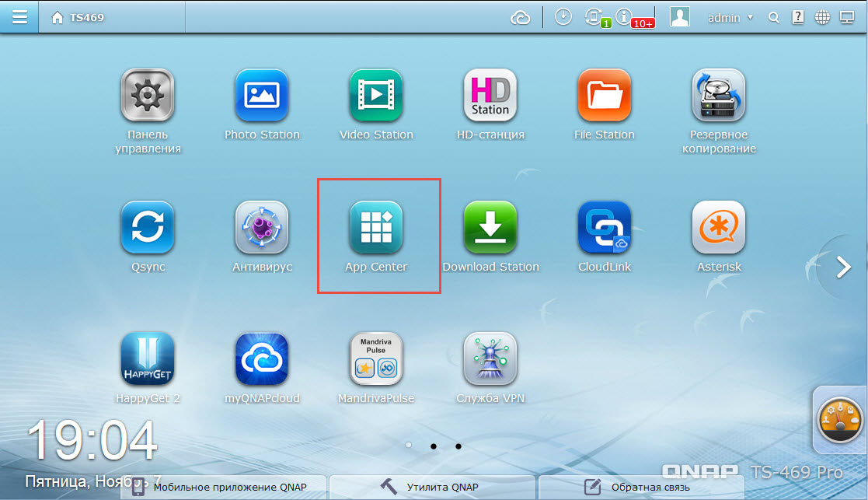Launch Photo Station
Viewport: 868px width, 500px height.
pyautogui.click(x=262, y=95)
